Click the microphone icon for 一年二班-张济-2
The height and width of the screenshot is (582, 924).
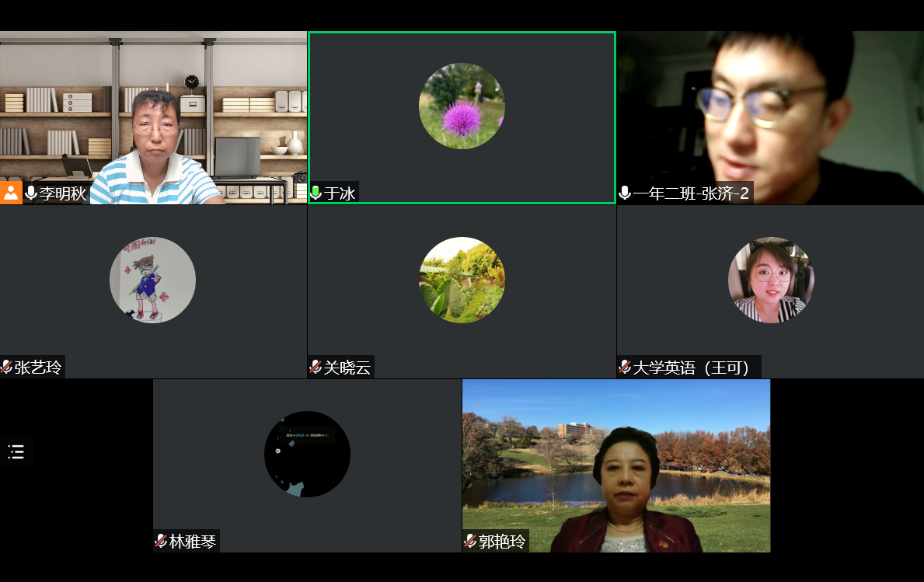tap(625, 193)
